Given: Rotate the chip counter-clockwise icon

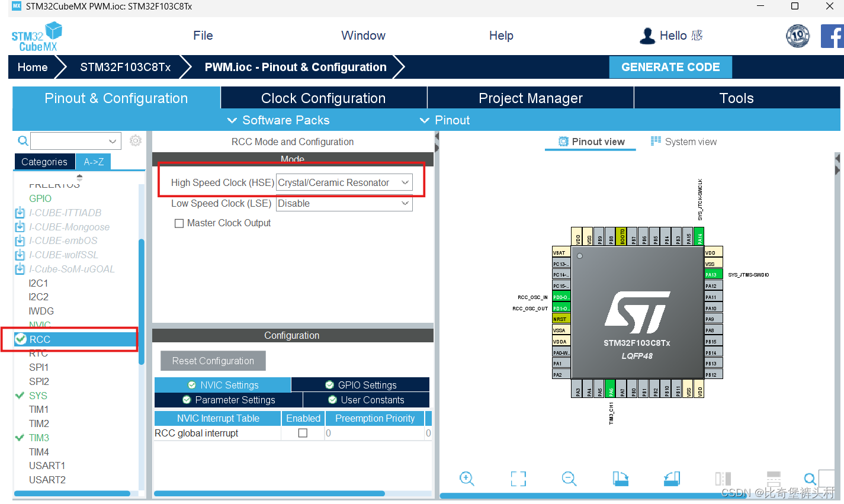Looking at the screenshot, I should click(x=672, y=479).
